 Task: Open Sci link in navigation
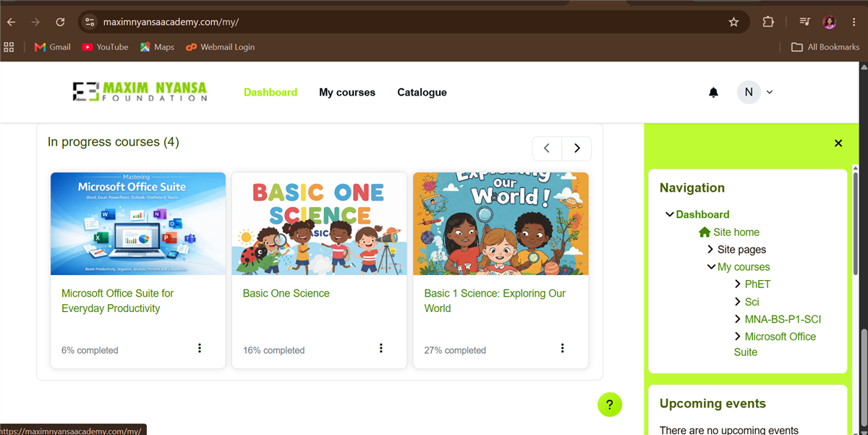point(752,302)
